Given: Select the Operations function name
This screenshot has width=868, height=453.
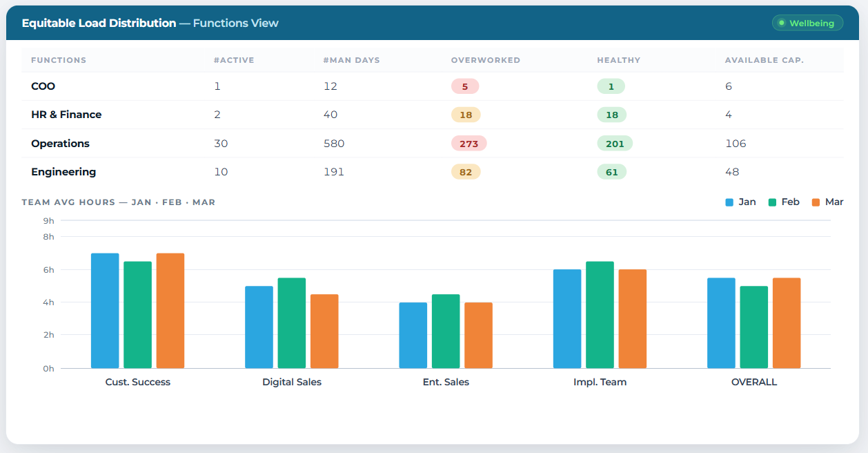Looking at the screenshot, I should (x=60, y=144).
